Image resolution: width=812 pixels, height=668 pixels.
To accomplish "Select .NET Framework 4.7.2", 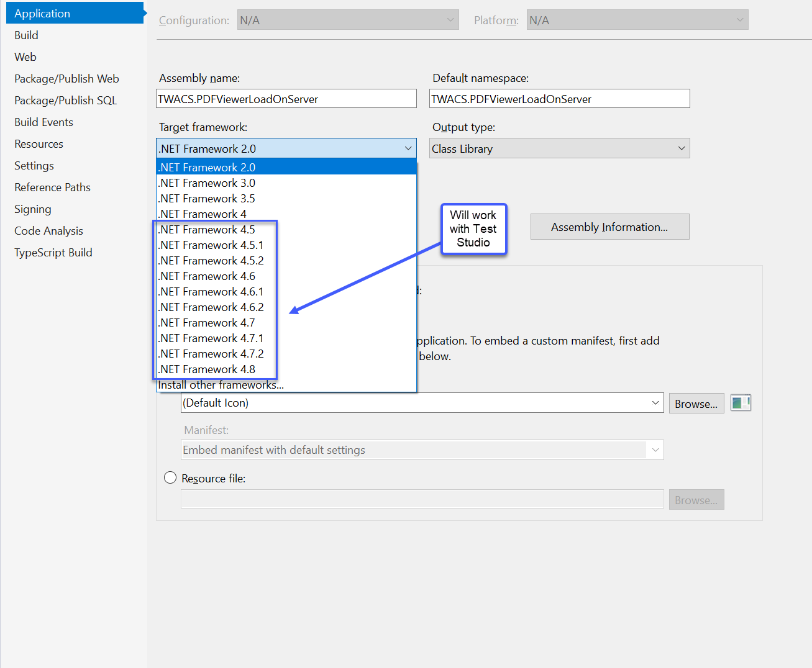I will coord(286,353).
